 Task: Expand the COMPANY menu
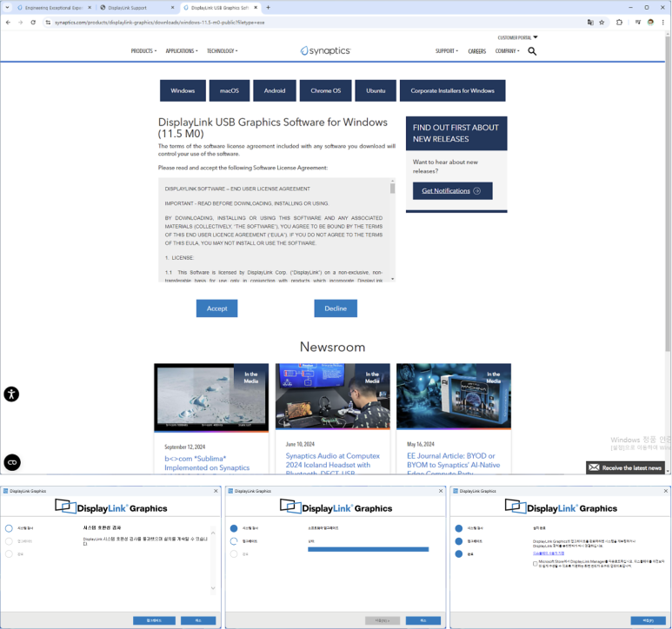tap(508, 51)
